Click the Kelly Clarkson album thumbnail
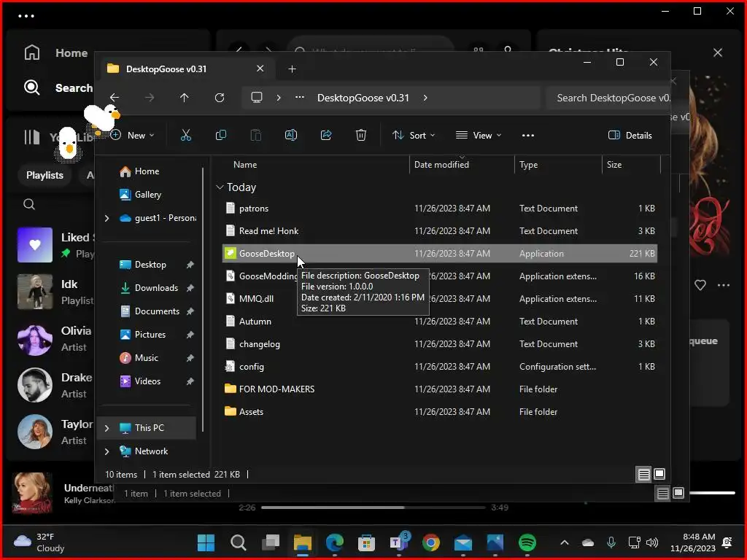This screenshot has width=747, height=560. coord(32,493)
